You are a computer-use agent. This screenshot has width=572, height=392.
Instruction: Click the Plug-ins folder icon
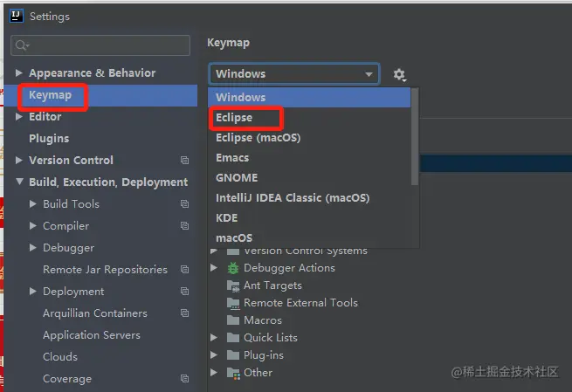[233, 355]
